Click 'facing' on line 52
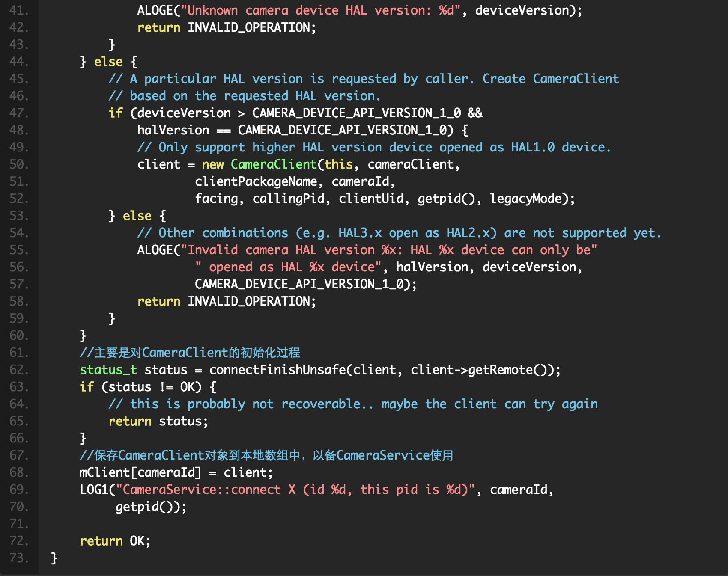The width and height of the screenshot is (728, 576). point(216,199)
